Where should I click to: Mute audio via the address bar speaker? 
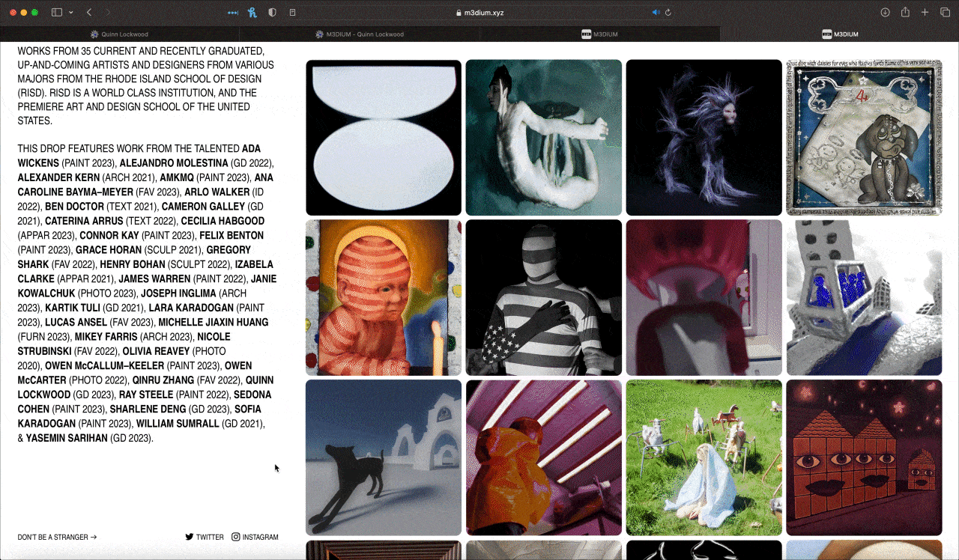point(656,13)
